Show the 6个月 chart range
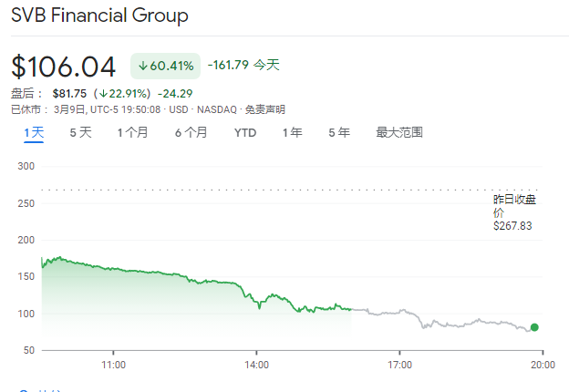This screenshot has width=569, height=392. tap(191, 132)
